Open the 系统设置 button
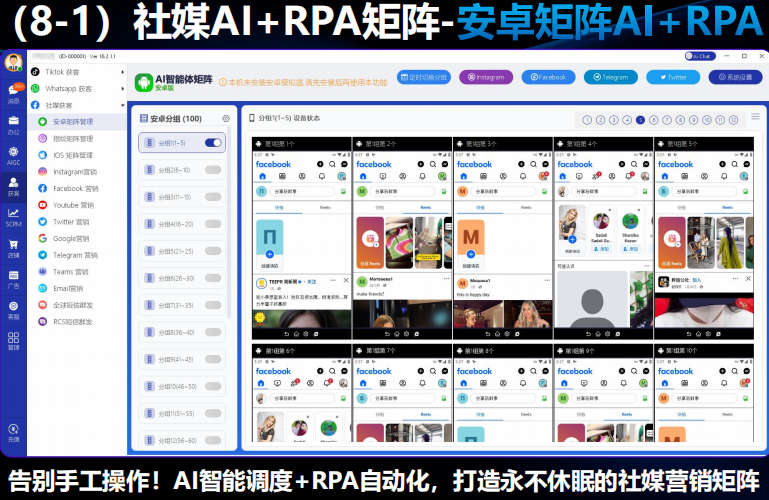Image resolution: width=769 pixels, height=500 pixels. point(735,77)
